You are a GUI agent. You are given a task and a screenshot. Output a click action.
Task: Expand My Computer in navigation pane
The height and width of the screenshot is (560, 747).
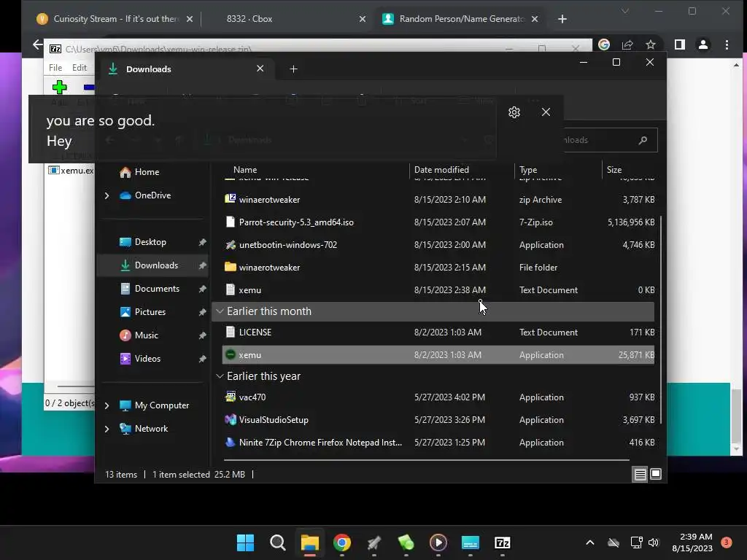(107, 405)
